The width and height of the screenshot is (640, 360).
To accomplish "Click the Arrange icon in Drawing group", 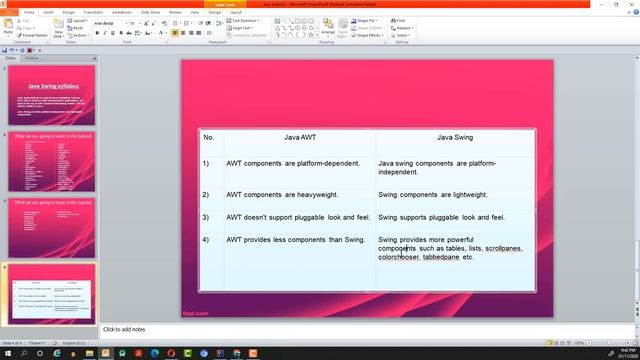I will tap(328, 27).
